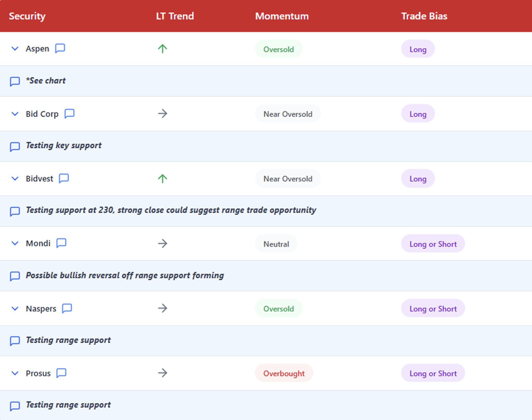Click the green up arrow for Aspen
The image size is (532, 420).
point(163,49)
